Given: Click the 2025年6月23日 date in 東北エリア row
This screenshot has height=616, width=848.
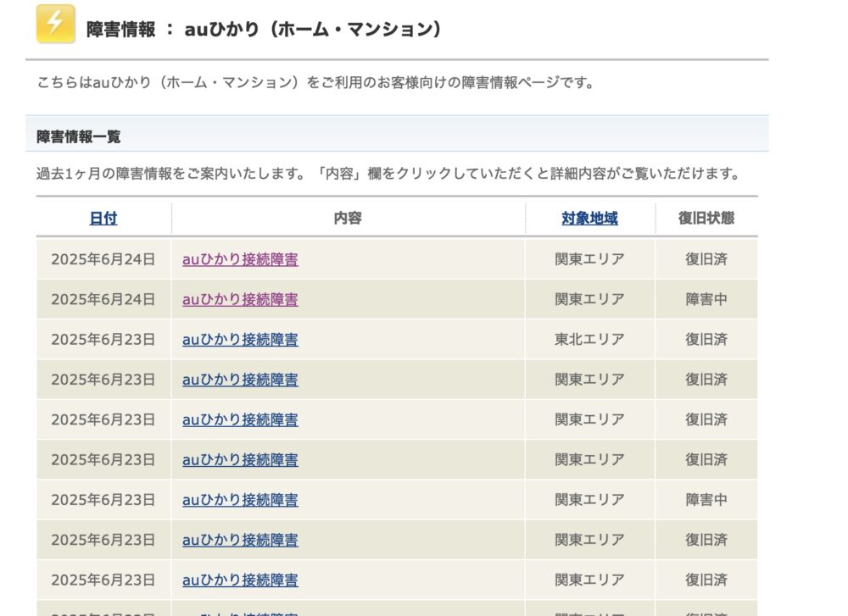Looking at the screenshot, I should 103,339.
